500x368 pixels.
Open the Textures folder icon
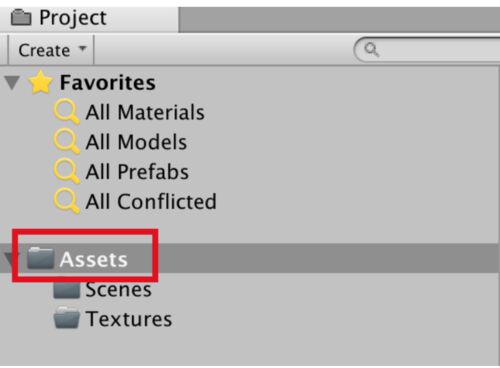click(x=67, y=318)
